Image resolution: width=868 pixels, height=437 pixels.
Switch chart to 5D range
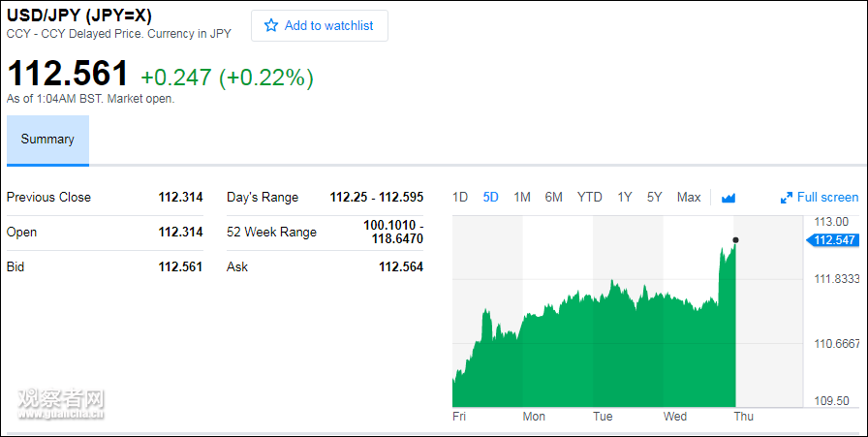coord(491,198)
